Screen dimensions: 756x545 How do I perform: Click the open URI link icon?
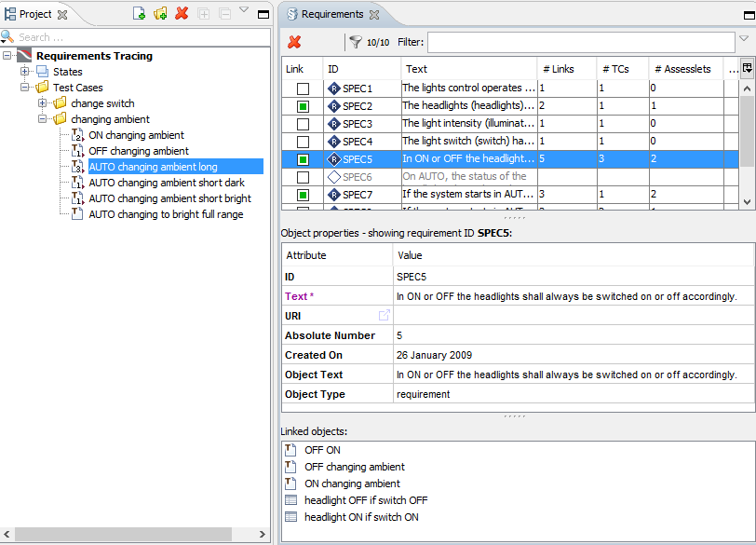(x=385, y=316)
